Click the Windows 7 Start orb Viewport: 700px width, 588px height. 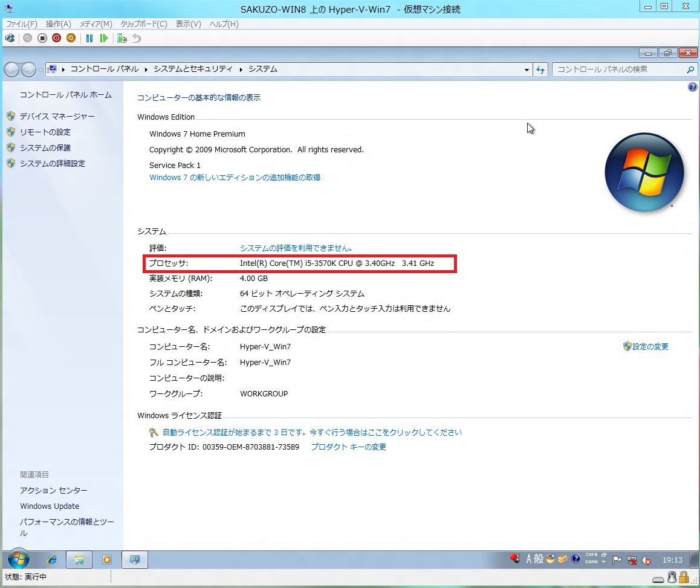[x=18, y=559]
